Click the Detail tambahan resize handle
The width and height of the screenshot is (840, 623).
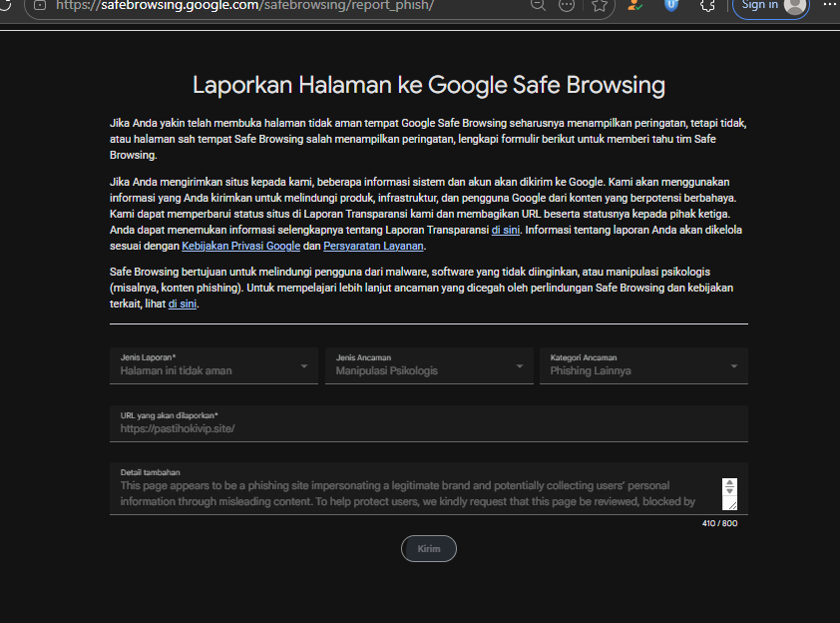732,504
